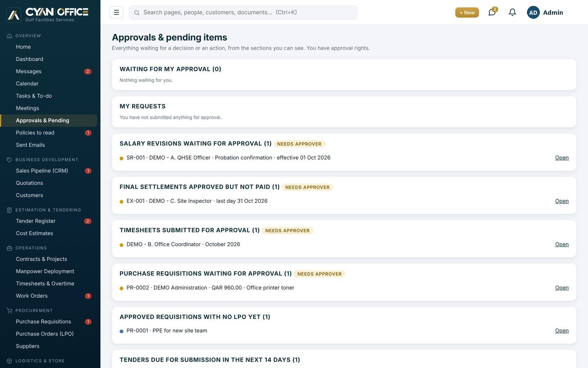This screenshot has width=588, height=368.
Task: Open Manpower Deployment
Action: click(x=49, y=271)
